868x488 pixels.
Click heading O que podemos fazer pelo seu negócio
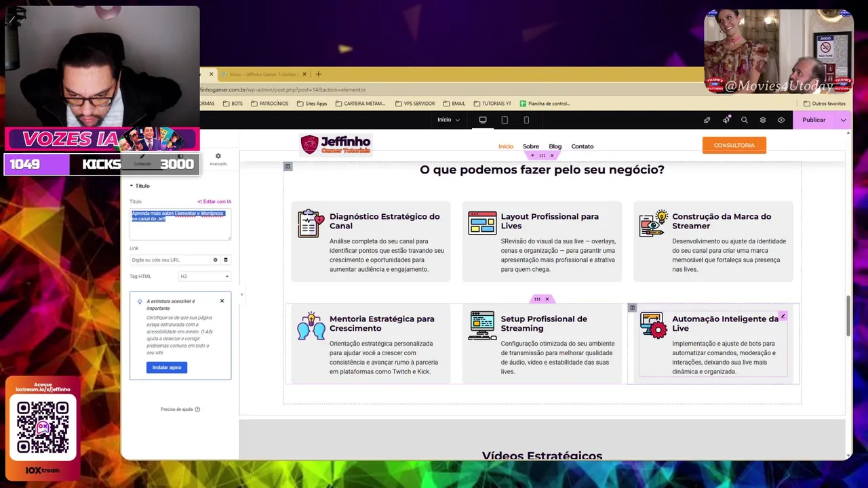tap(542, 169)
